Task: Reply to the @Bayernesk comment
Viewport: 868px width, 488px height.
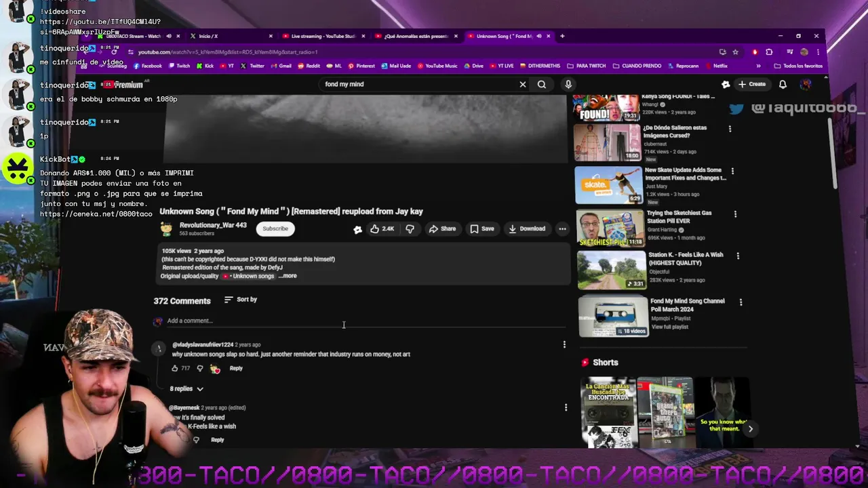Action: (x=217, y=440)
